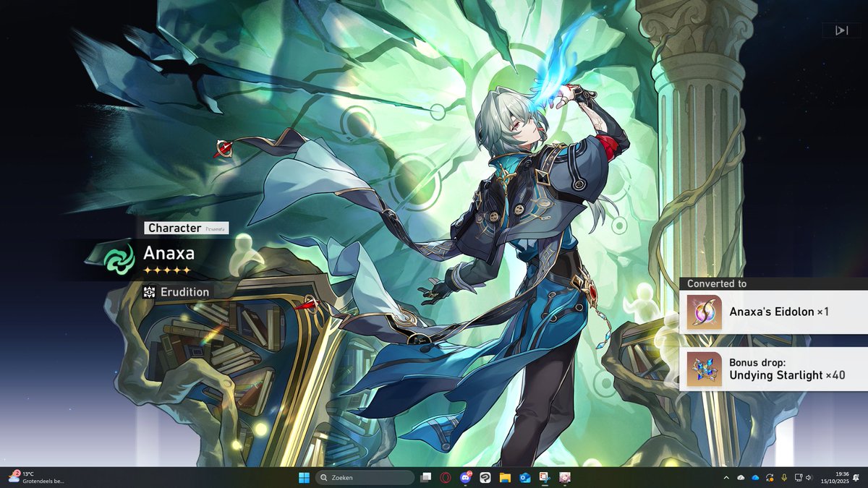Image resolution: width=868 pixels, height=488 pixels.
Task: Click the sync update tray icon
Action: tap(770, 478)
